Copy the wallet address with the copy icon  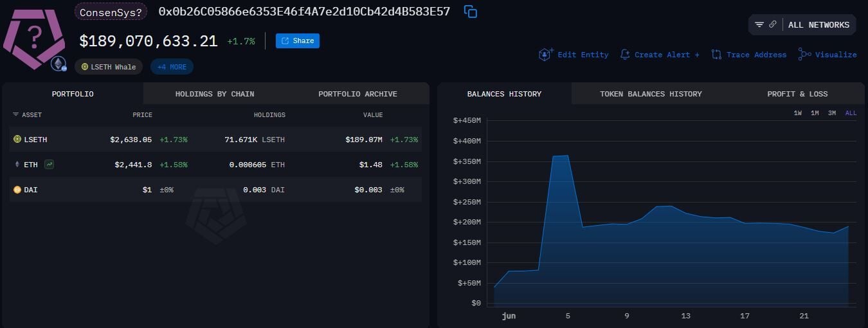point(471,12)
